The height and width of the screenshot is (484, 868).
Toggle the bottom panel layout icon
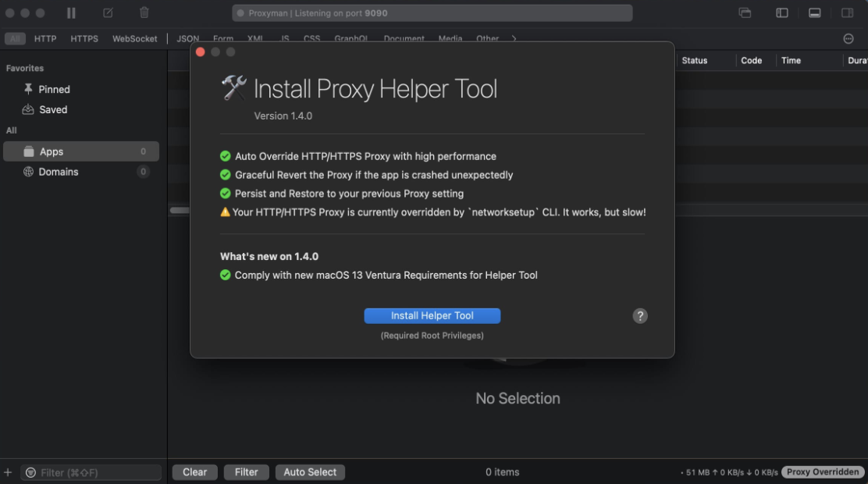tap(814, 12)
